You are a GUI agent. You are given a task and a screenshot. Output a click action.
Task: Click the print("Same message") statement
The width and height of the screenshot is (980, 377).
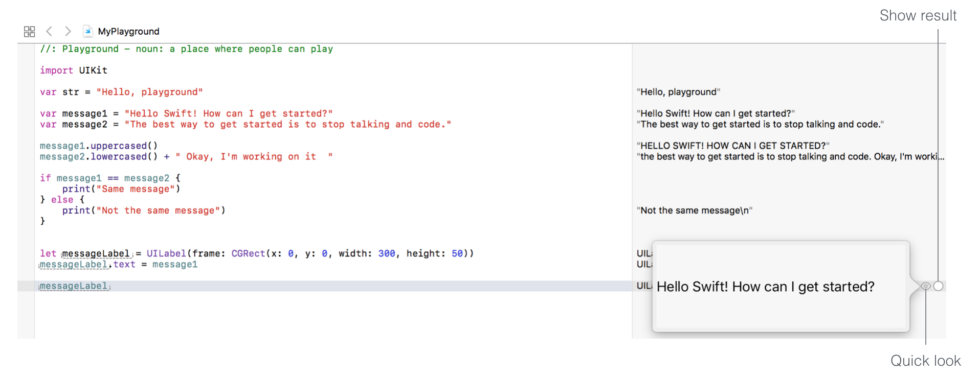point(121,189)
